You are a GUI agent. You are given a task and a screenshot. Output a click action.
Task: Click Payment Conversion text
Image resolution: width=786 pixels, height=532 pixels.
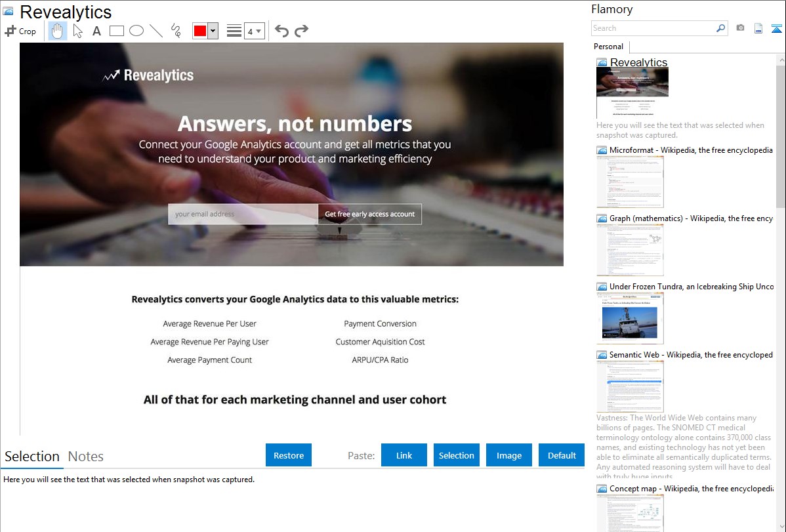380,323
